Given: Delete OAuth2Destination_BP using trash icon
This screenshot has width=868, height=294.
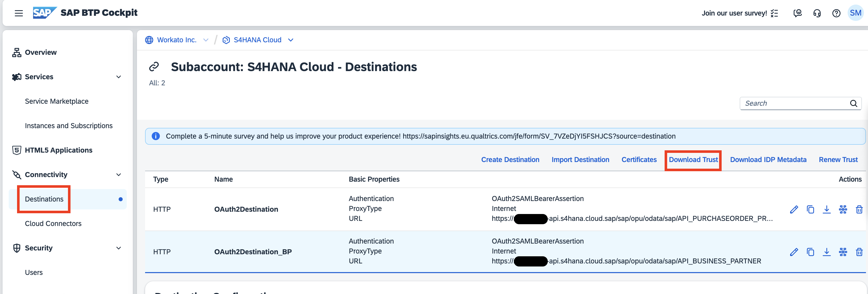Looking at the screenshot, I should click(x=859, y=252).
